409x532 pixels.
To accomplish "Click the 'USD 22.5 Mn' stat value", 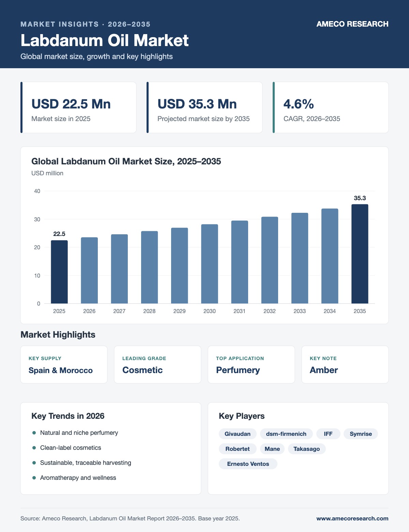I will 71,104.
